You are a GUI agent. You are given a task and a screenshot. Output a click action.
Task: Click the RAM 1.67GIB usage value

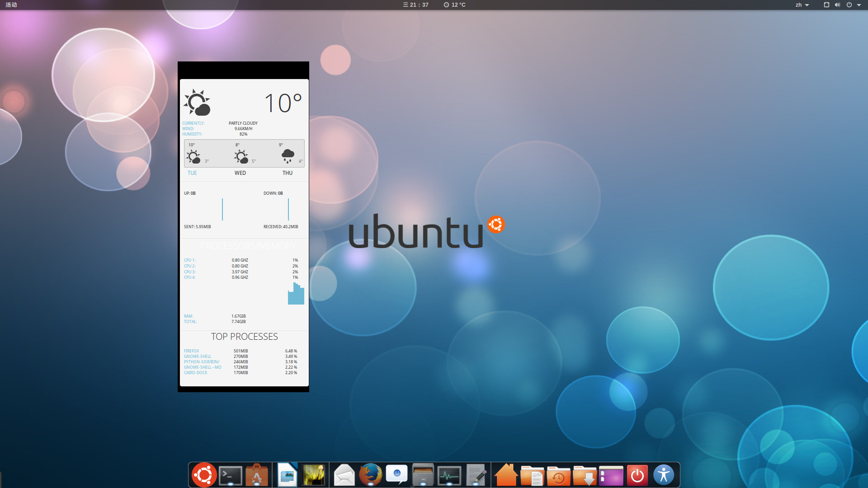click(x=239, y=316)
